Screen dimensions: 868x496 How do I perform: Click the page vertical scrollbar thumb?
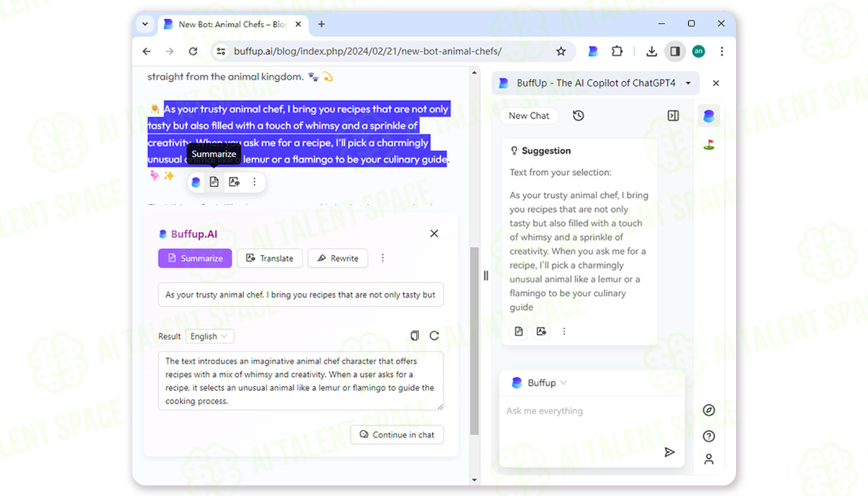[474, 341]
